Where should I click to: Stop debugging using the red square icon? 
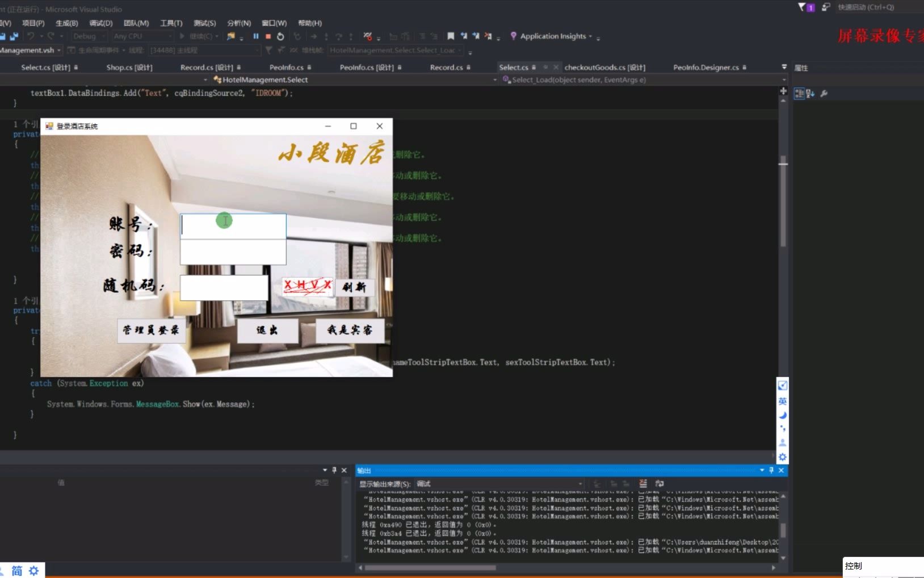tap(268, 36)
